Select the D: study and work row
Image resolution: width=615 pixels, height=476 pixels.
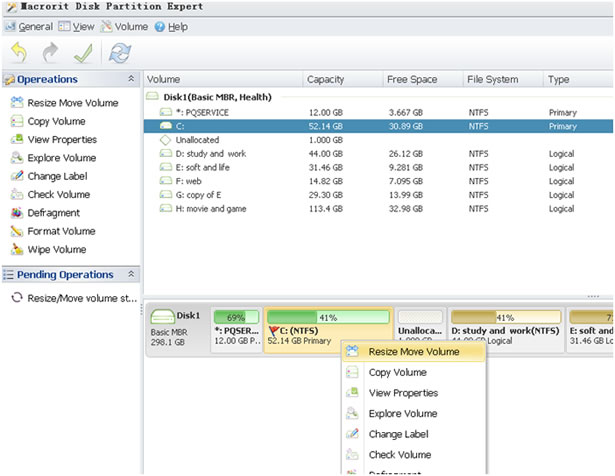coord(378,154)
